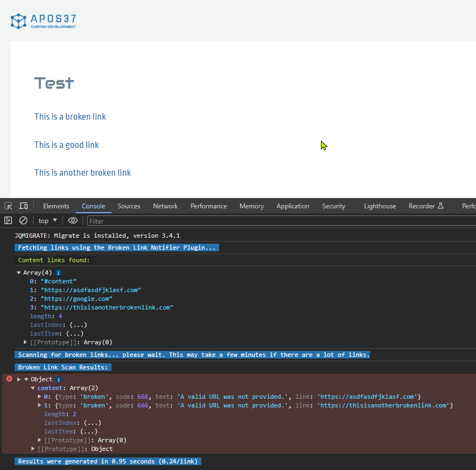
Task: Follow the https://google.com link in console
Action: click(76, 298)
